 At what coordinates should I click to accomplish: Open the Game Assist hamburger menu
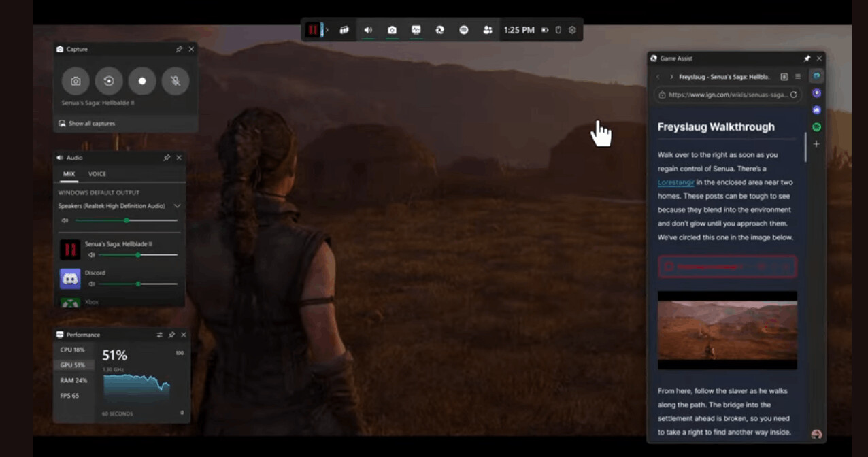click(x=798, y=77)
